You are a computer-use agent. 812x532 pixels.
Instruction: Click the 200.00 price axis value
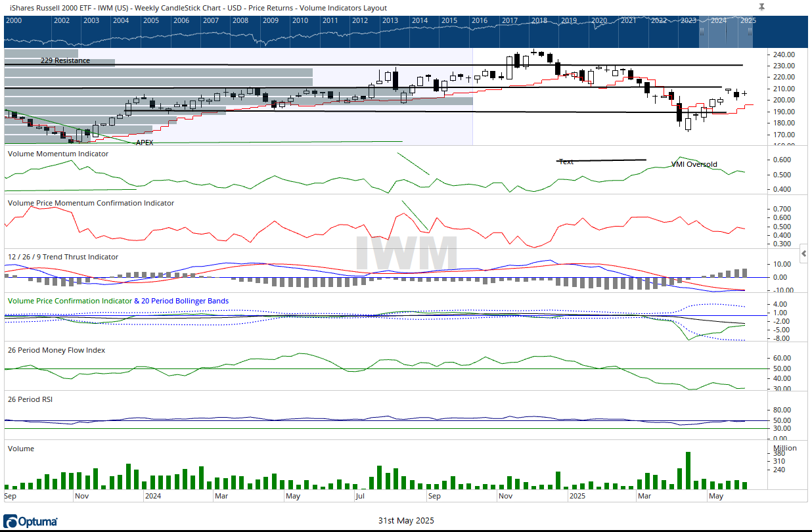click(784, 100)
